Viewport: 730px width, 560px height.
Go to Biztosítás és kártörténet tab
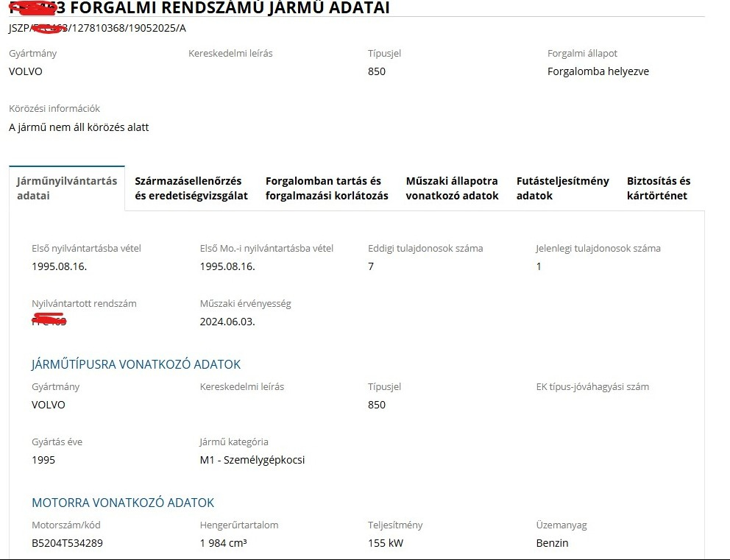click(659, 188)
